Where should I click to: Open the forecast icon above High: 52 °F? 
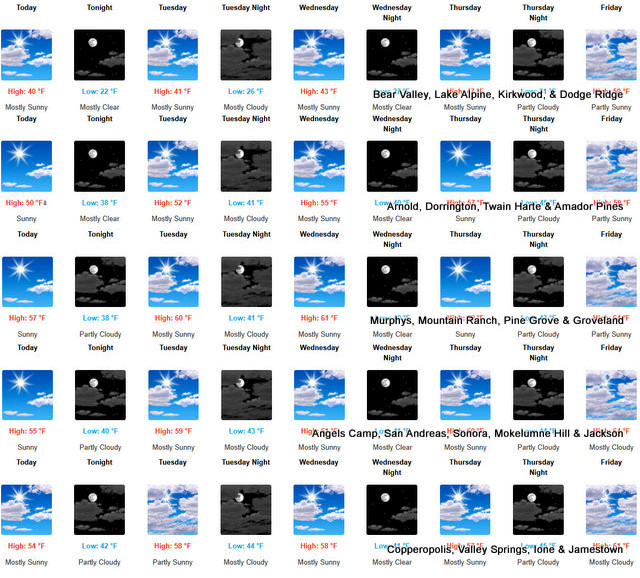pyautogui.click(x=173, y=166)
